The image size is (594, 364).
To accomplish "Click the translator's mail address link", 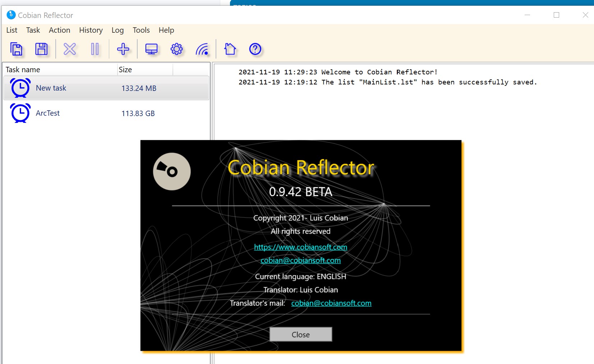I will 331,303.
